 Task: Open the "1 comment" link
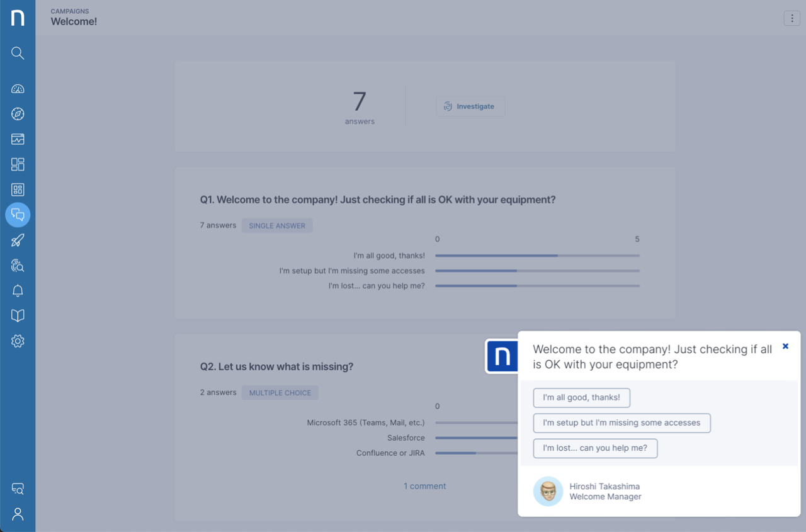click(424, 486)
